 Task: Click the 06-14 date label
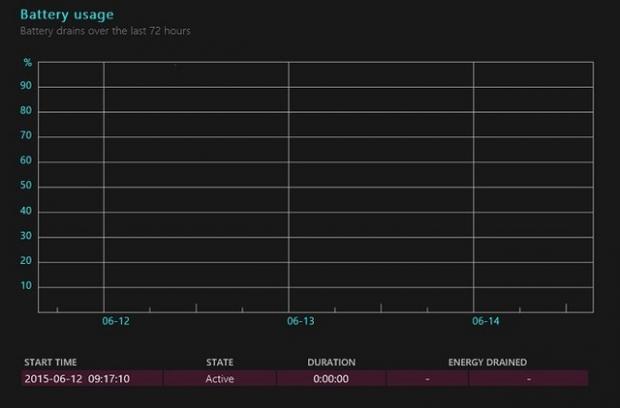coord(486,321)
